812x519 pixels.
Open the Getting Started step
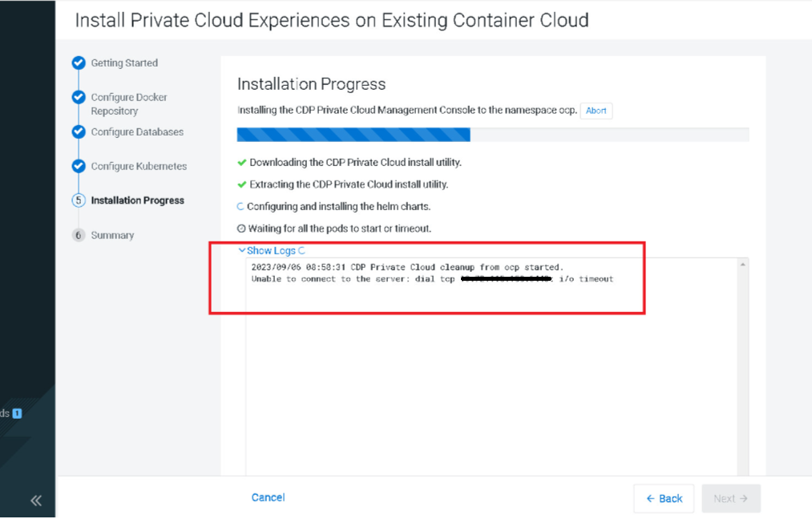[124, 63]
